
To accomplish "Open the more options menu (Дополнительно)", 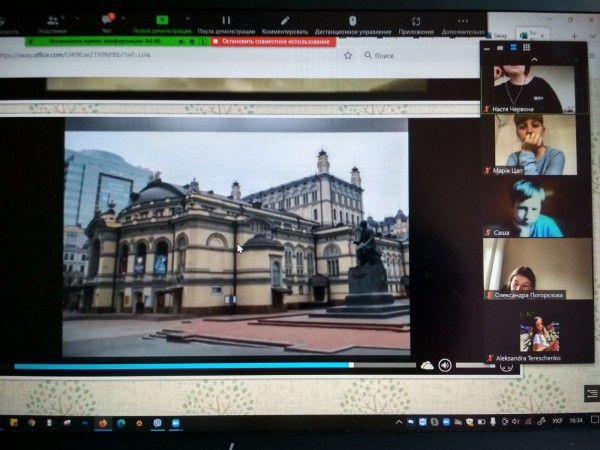I will [463, 25].
